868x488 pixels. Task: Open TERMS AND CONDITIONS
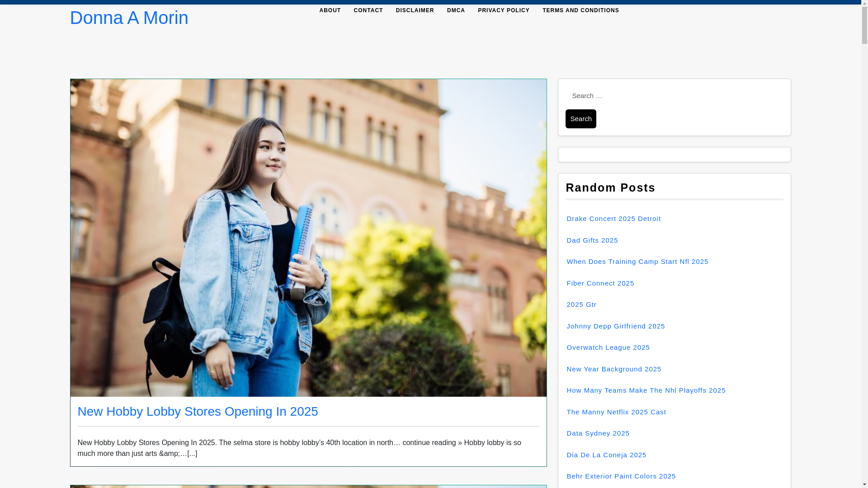(580, 10)
